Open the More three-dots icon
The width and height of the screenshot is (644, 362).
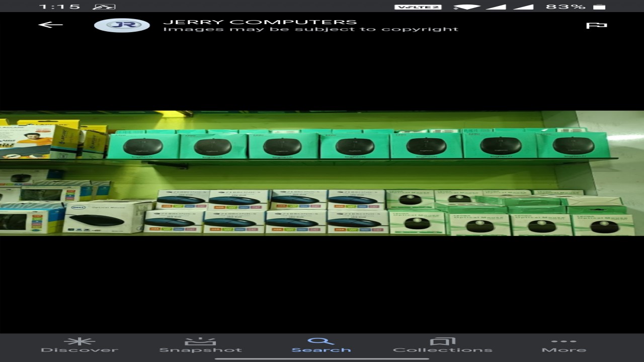[x=563, y=341]
